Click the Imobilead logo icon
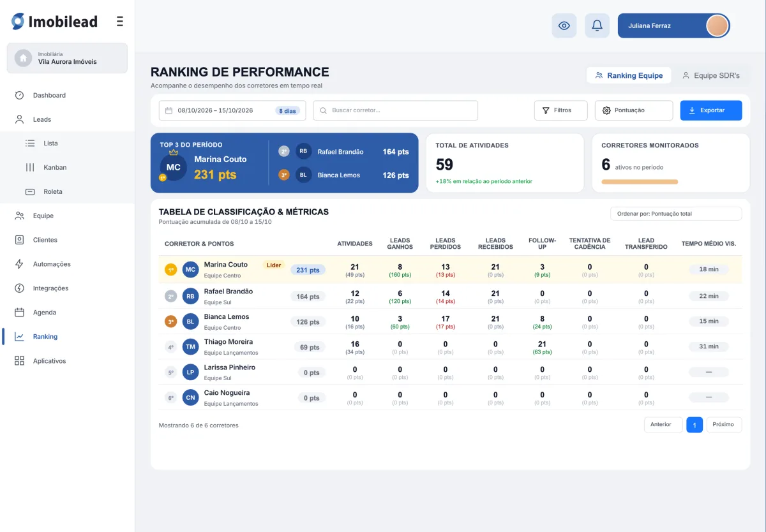This screenshot has height=532, width=766. click(x=18, y=22)
